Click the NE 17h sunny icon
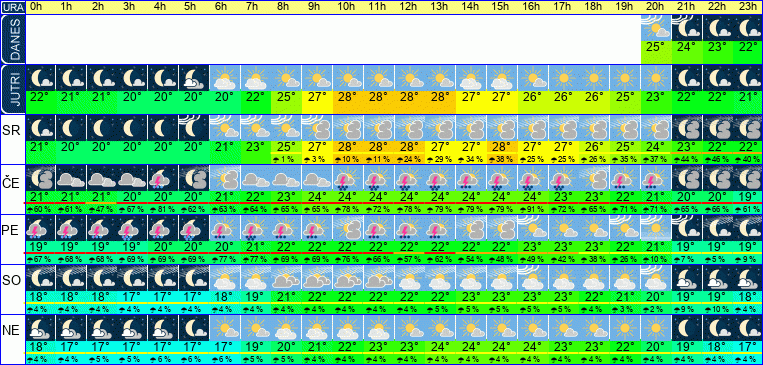This screenshot has height=365, width=763. tap(563, 328)
